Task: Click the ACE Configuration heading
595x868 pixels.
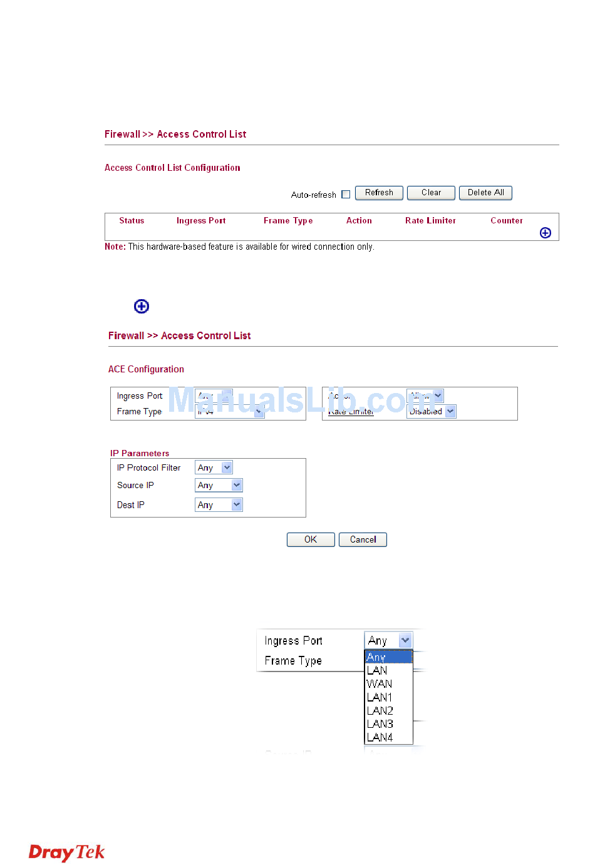Action: click(x=146, y=369)
